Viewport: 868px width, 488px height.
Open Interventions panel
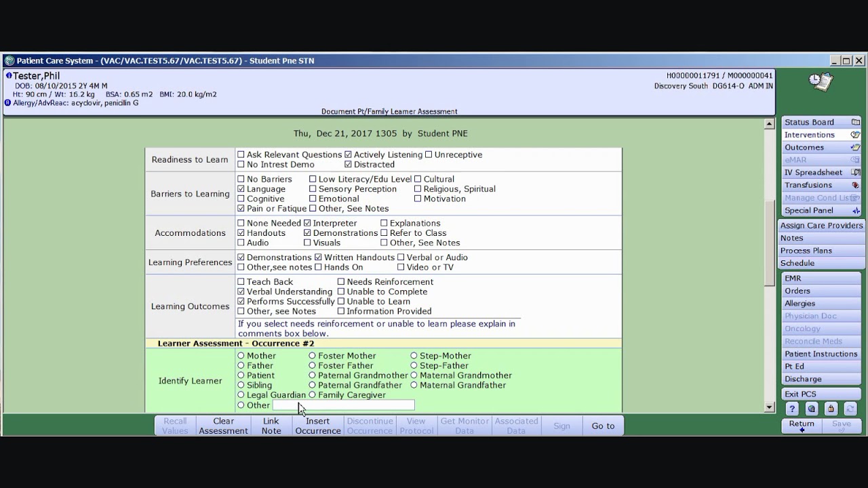(821, 135)
